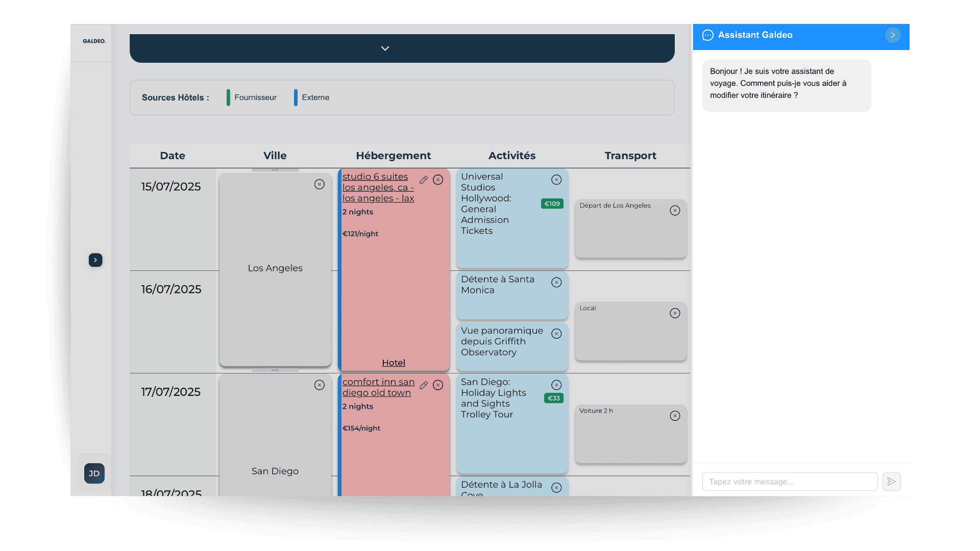Remove the comfort inn san diego card

click(438, 385)
